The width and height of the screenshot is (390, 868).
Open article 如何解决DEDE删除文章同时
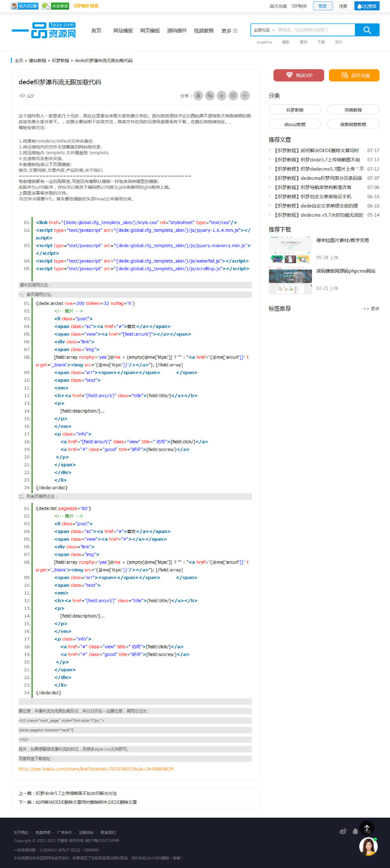tap(317, 150)
